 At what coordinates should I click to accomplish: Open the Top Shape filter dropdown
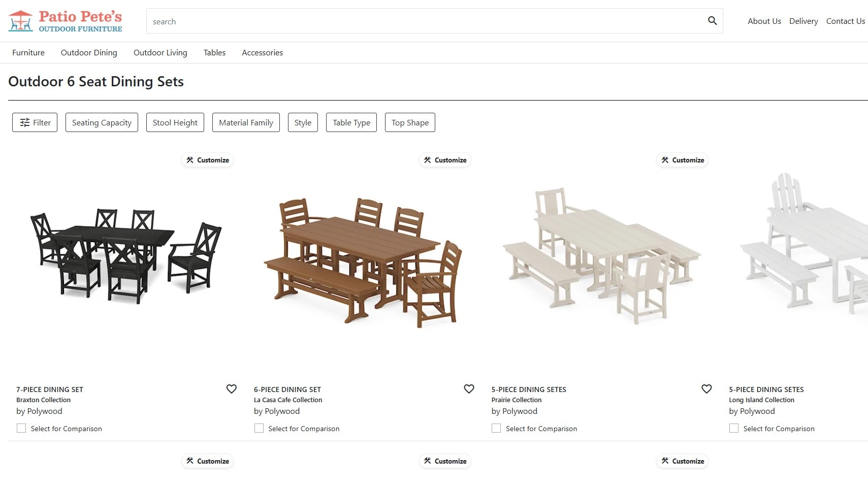[x=410, y=122]
